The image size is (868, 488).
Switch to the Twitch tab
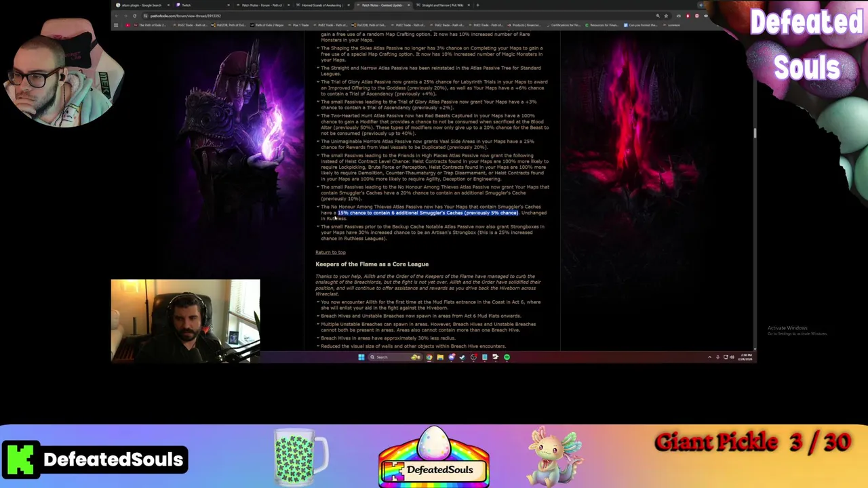(203, 5)
